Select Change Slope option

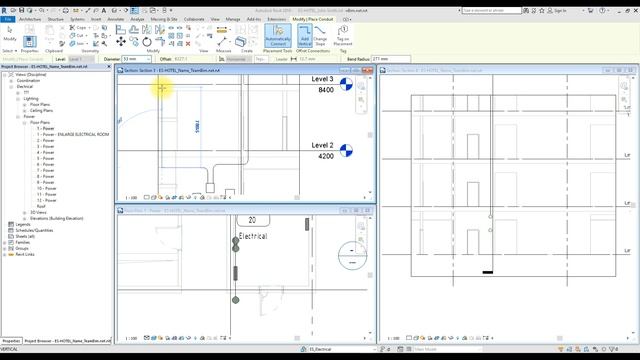(x=320, y=36)
